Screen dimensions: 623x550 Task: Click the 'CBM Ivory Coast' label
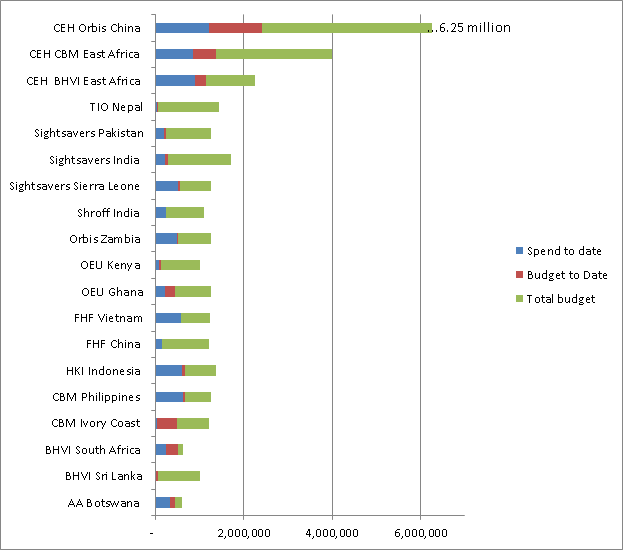coord(96,423)
